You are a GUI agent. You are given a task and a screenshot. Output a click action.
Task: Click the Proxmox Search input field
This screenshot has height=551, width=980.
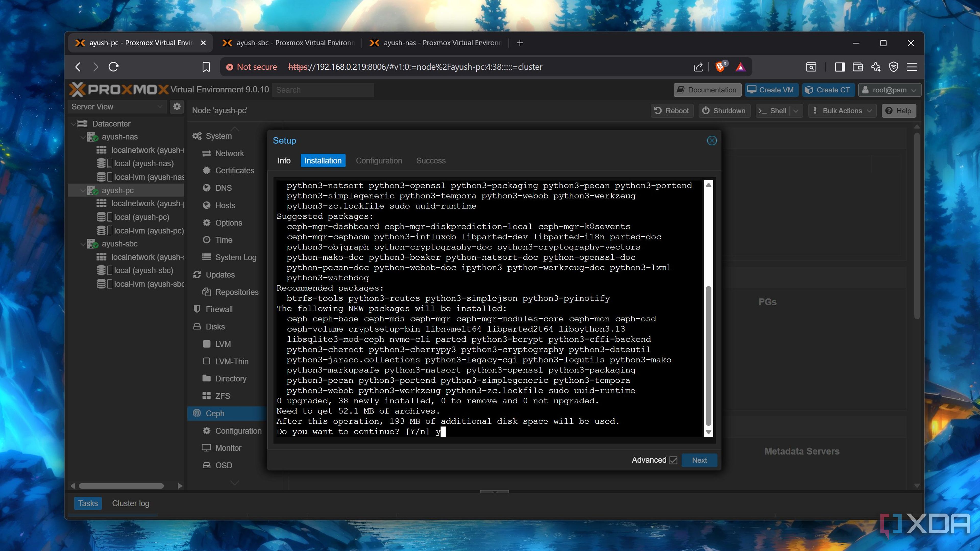(323, 90)
